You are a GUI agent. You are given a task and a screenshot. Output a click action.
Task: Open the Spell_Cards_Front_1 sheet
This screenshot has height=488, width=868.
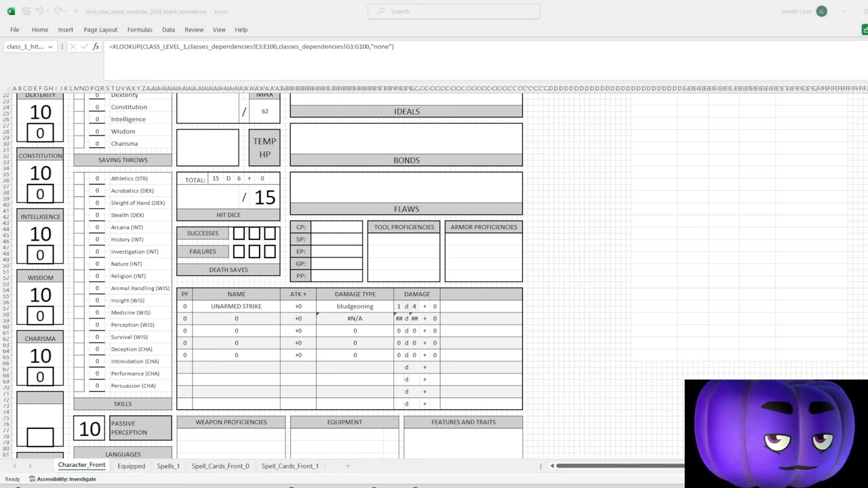click(x=290, y=466)
